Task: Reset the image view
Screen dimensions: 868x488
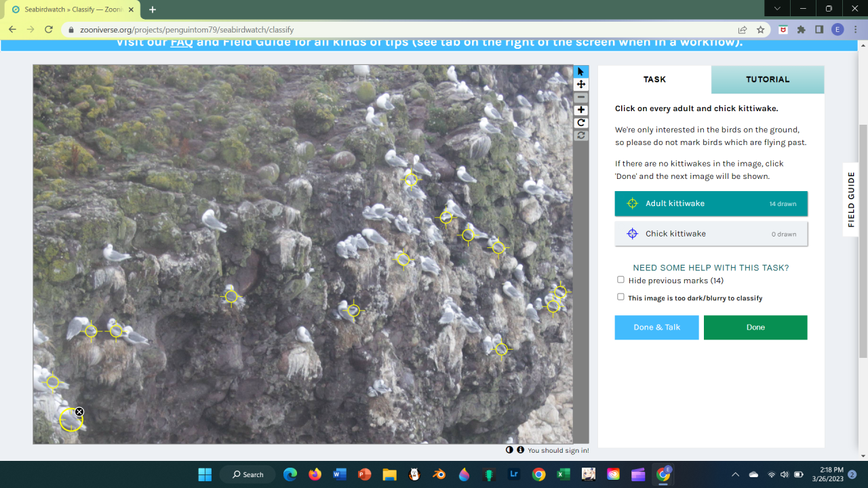Action: 581,136
